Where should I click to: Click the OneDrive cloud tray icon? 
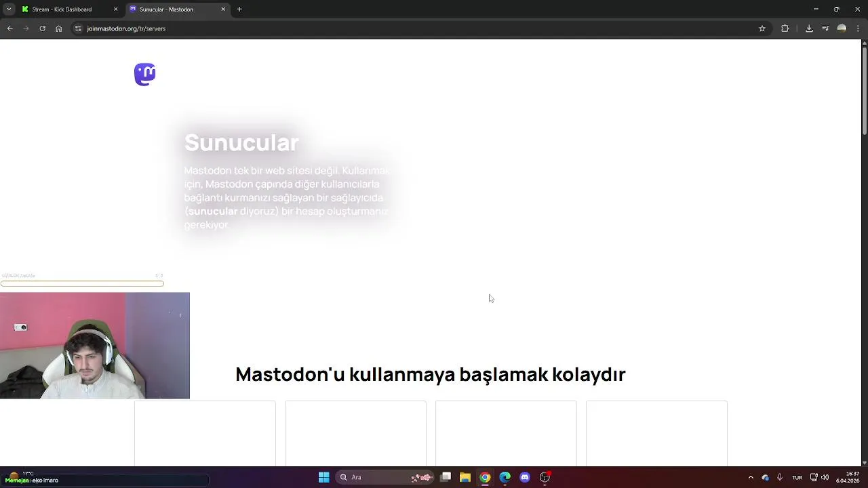(x=766, y=477)
